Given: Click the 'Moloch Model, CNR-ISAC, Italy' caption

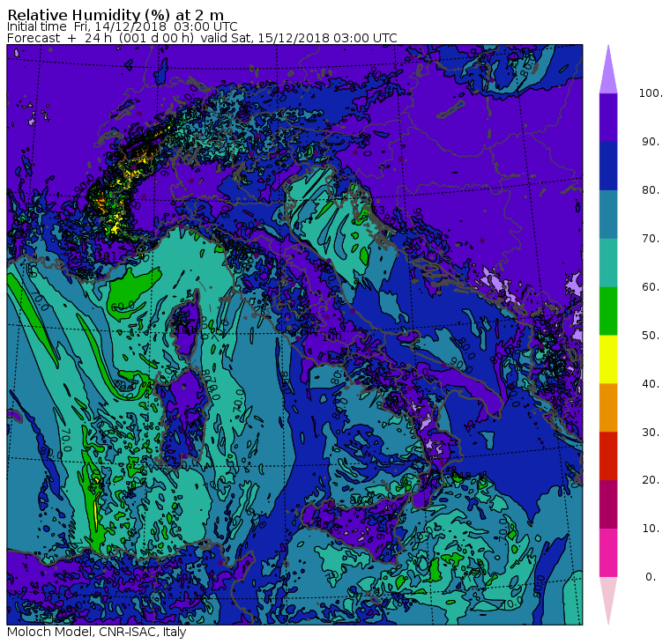Looking at the screenshot, I should coord(97,632).
